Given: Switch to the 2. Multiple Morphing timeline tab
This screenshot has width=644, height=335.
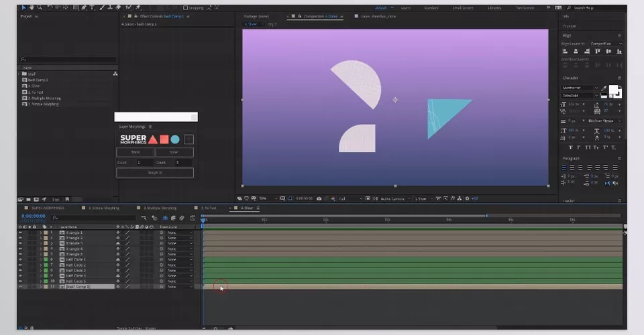Looking at the screenshot, I should click(x=160, y=208).
